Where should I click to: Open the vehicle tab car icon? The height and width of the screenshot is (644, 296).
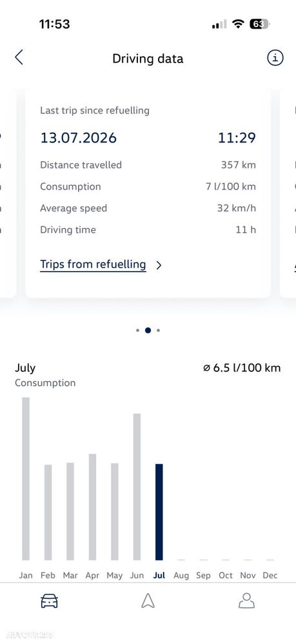[x=49, y=601]
